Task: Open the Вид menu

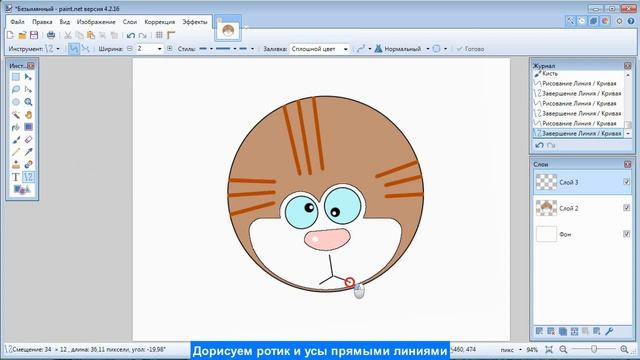Action: pyautogui.click(x=64, y=22)
